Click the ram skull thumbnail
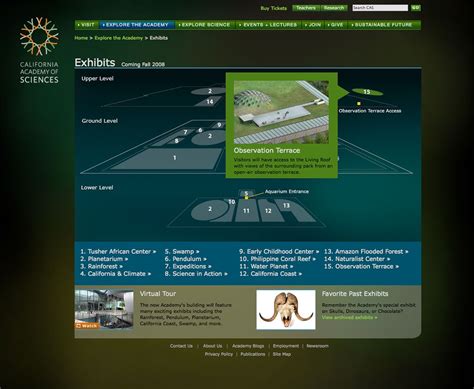Image resolution: width=474 pixels, height=389 pixels. 286,310
